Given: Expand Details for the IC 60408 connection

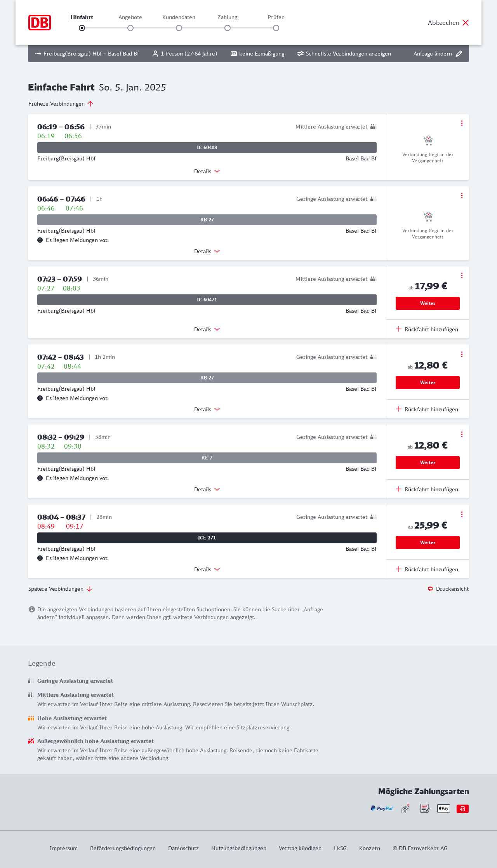Looking at the screenshot, I should [207, 171].
